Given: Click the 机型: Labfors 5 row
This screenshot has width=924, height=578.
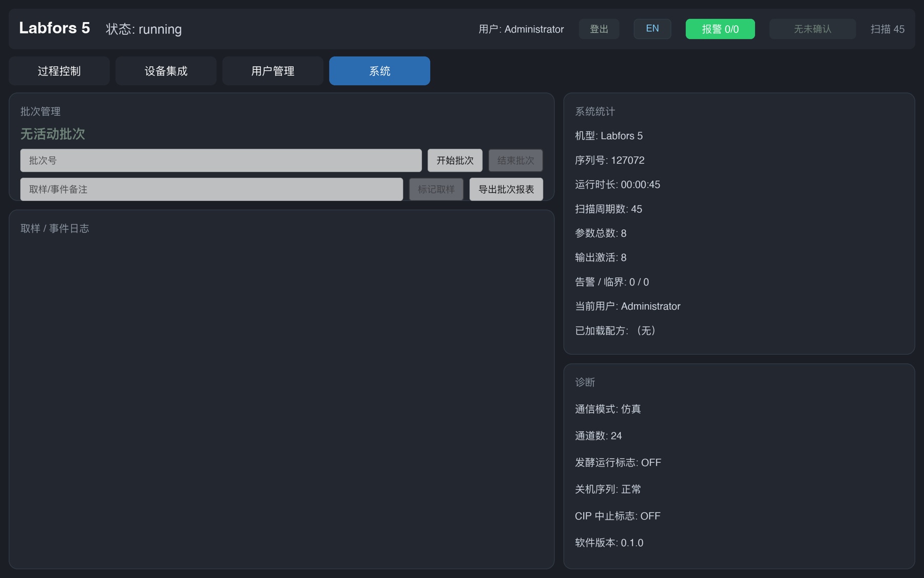Looking at the screenshot, I should [609, 136].
